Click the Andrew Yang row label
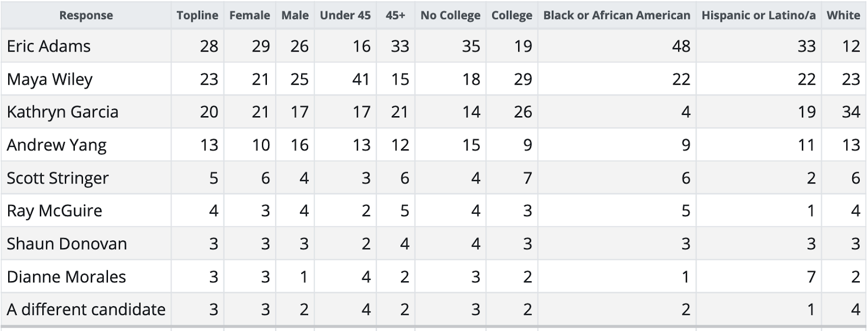The height and width of the screenshot is (331, 868). (56, 145)
